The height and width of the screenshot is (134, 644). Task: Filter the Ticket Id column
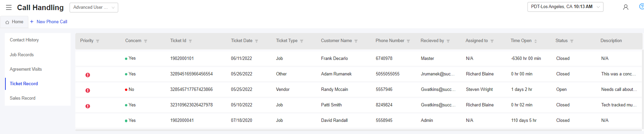[x=190, y=41]
